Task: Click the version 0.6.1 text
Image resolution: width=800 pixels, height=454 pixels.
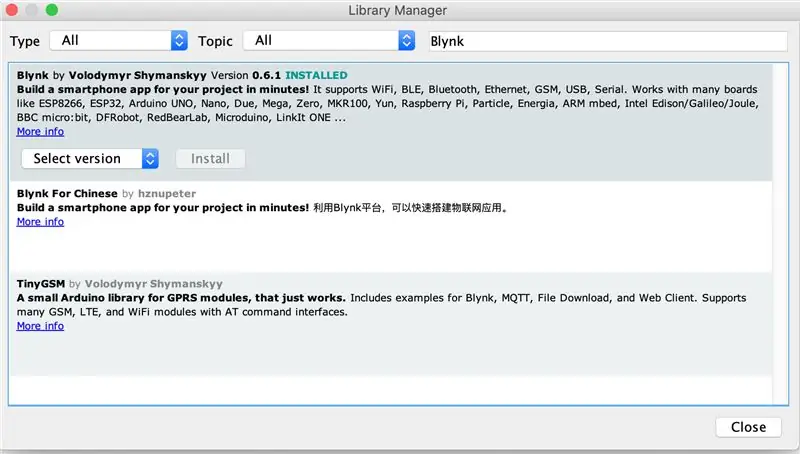Action: (266, 75)
